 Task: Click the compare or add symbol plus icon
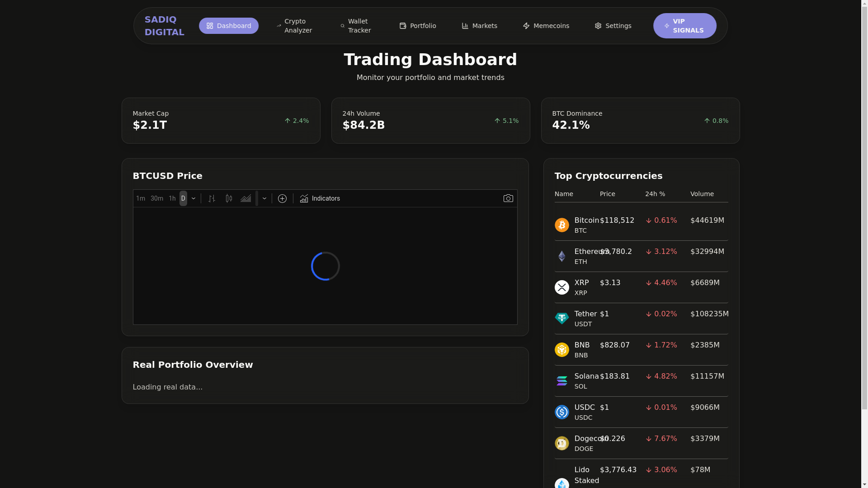click(x=283, y=198)
